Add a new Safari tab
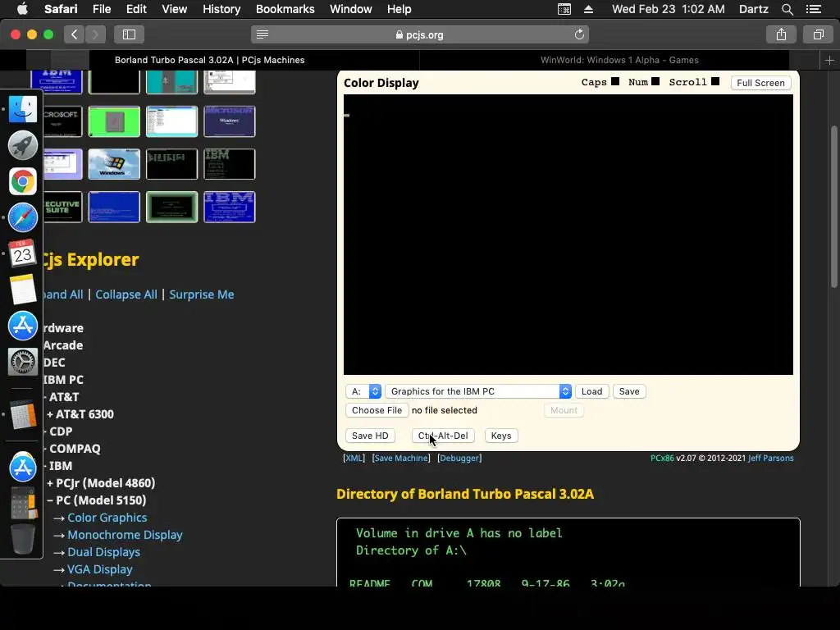 pos(829,60)
